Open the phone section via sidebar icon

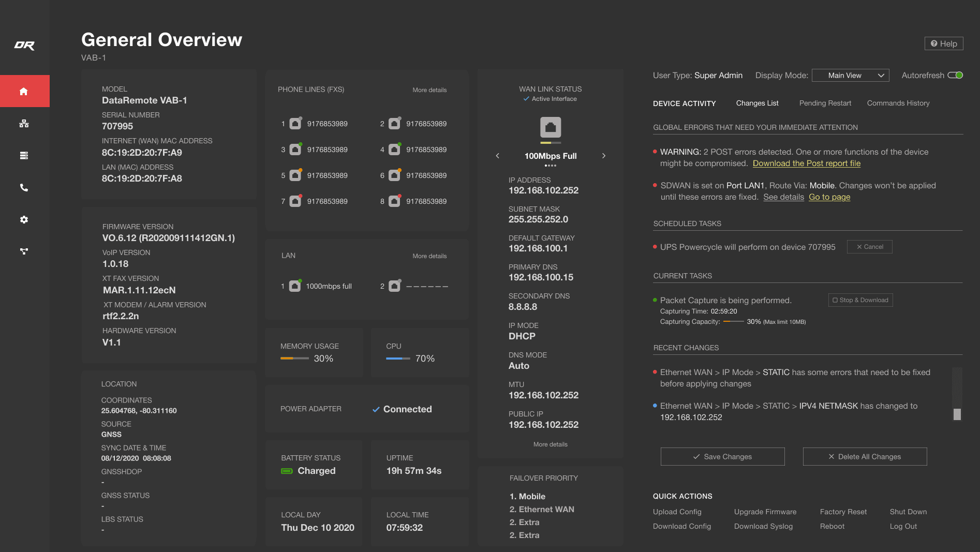24,187
